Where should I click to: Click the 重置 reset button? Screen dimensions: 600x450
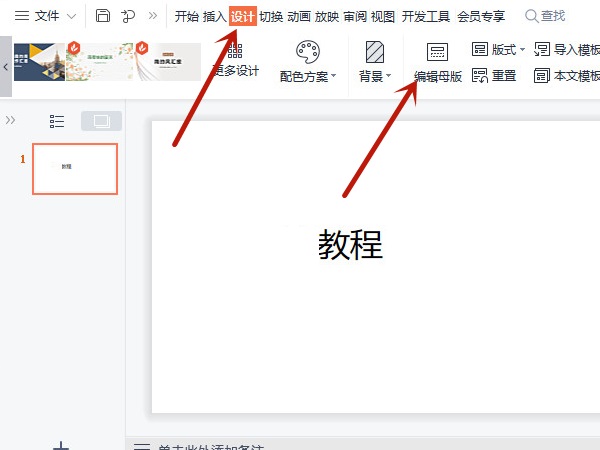[494, 76]
